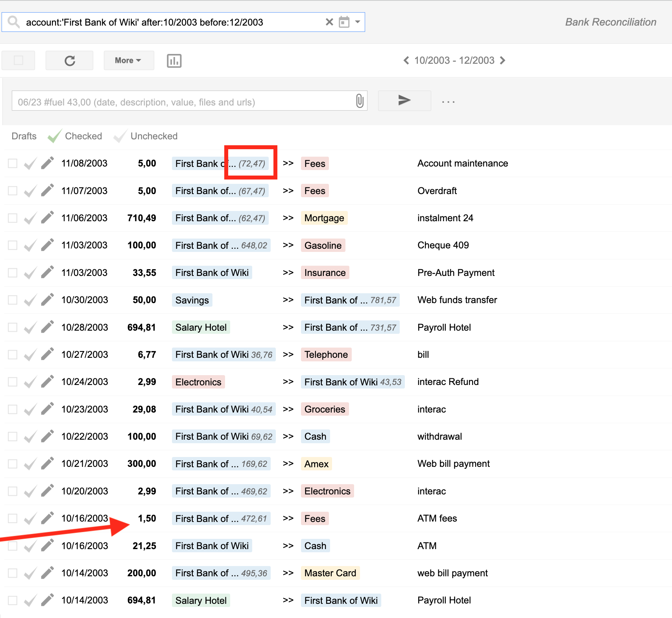The height and width of the screenshot is (618, 672).
Task: Tick the checkbox on the Overdraft row
Action: coord(12,191)
